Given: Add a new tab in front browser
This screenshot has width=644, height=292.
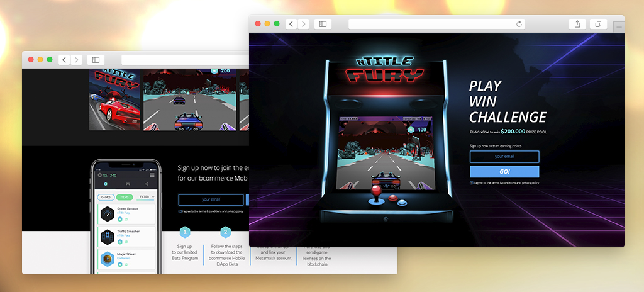Looking at the screenshot, I should (619, 26).
